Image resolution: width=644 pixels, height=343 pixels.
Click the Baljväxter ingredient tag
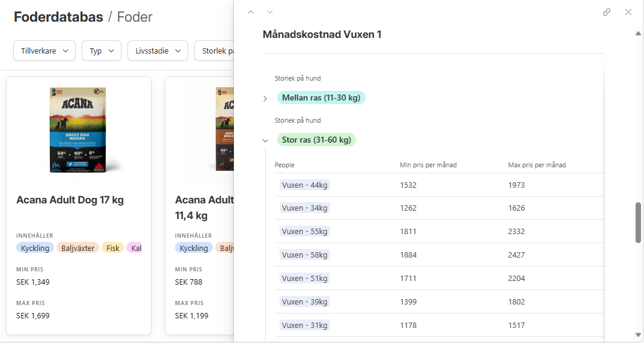click(x=78, y=248)
